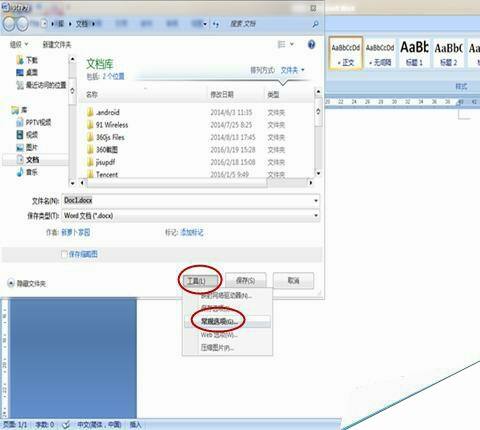This screenshot has width=480, height=430.
Task: Click the blue help question mark icon
Action: click(311, 44)
